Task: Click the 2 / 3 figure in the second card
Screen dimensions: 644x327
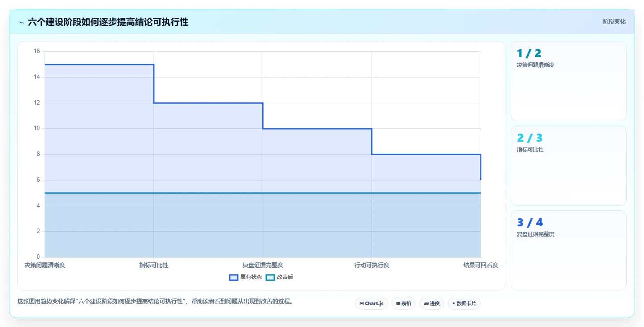Action: coord(530,138)
